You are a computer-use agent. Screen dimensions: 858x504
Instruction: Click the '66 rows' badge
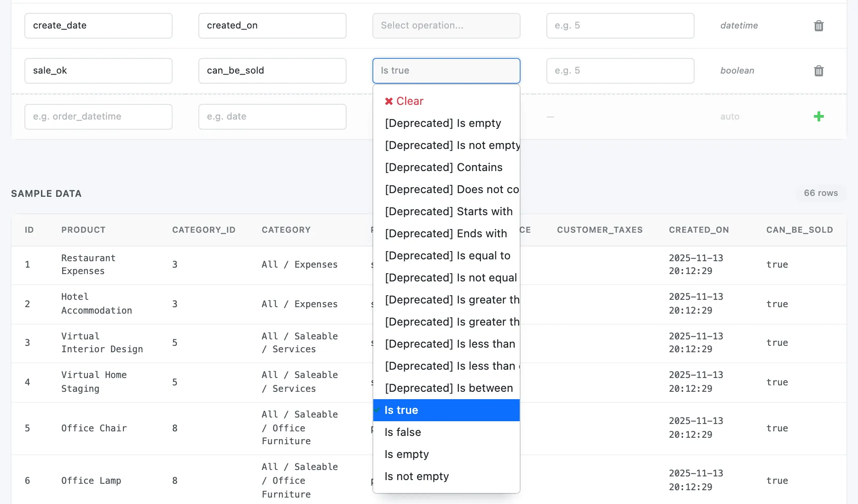821,193
